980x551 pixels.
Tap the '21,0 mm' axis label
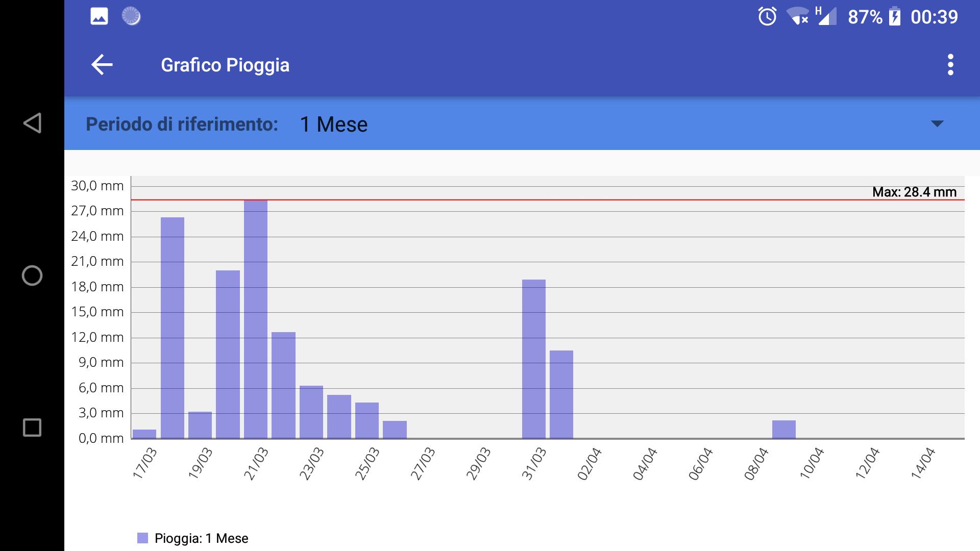(97, 261)
